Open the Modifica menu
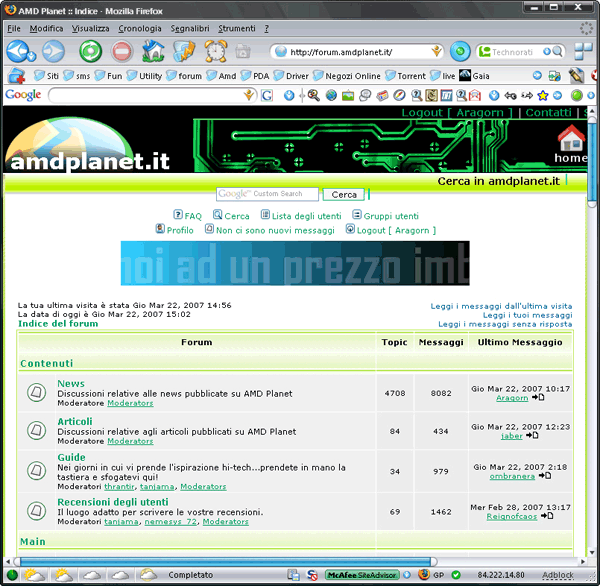The image size is (600, 586). click(46, 28)
